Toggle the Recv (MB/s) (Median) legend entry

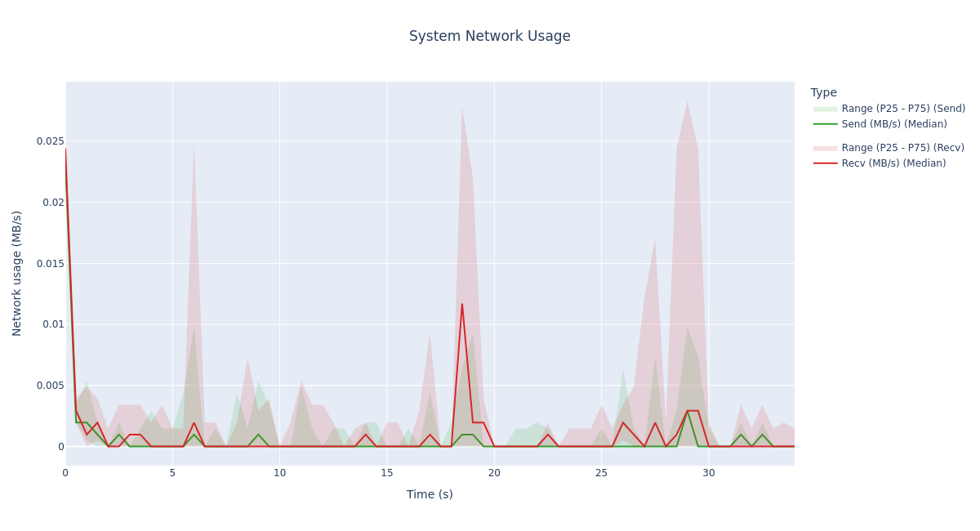coord(893,163)
